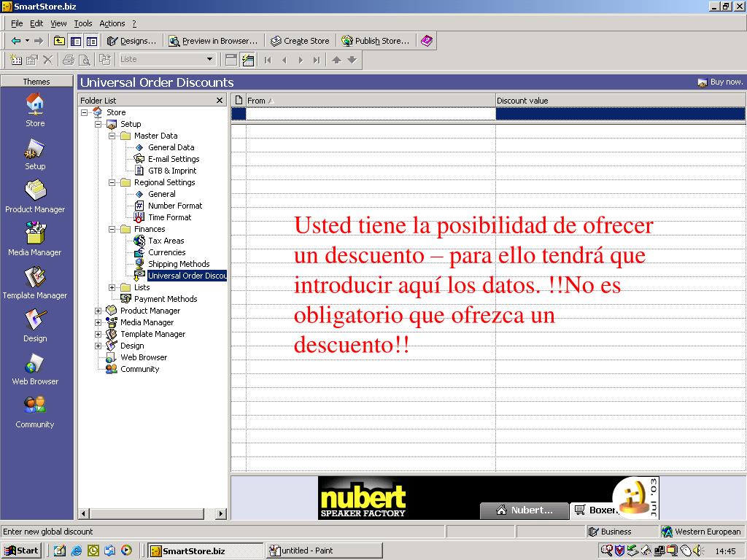Viewport: 747px width, 560px height.
Task: Close the Folder List pane
Action: tap(219, 100)
